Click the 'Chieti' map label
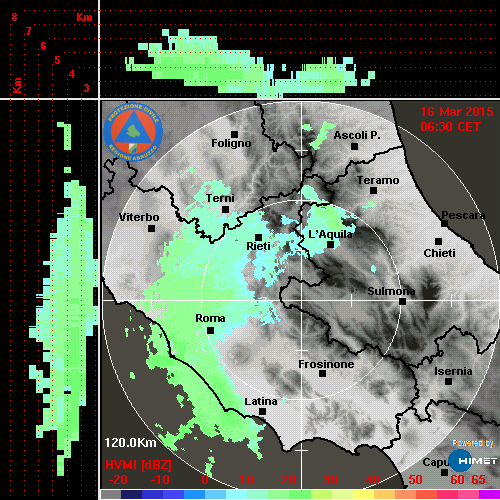 (439, 253)
